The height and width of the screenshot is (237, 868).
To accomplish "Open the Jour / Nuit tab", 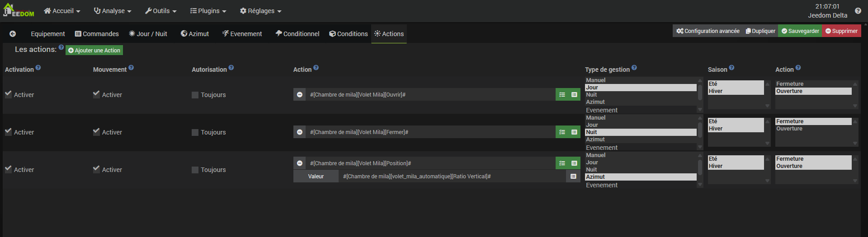I will point(148,34).
